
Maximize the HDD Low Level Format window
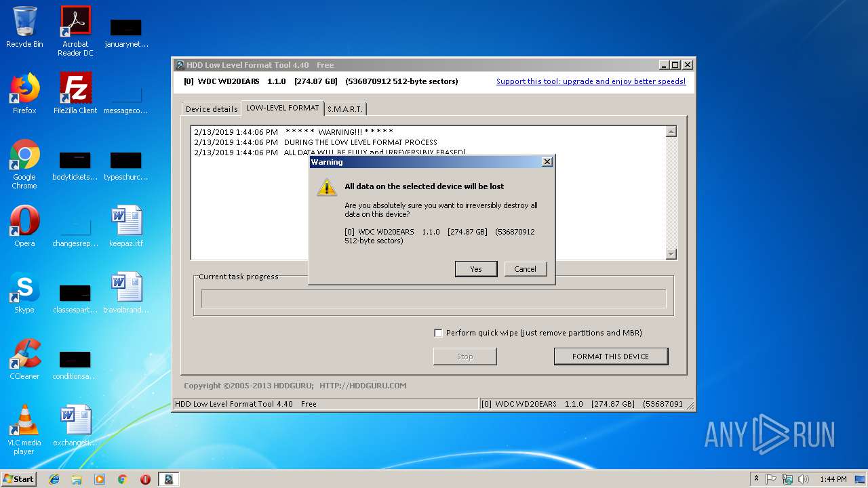(x=675, y=65)
